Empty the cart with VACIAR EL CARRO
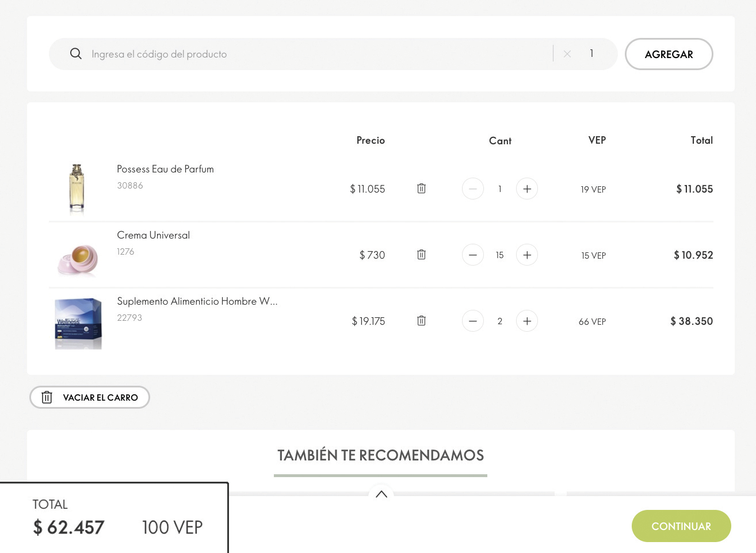756x553 pixels. click(x=90, y=397)
